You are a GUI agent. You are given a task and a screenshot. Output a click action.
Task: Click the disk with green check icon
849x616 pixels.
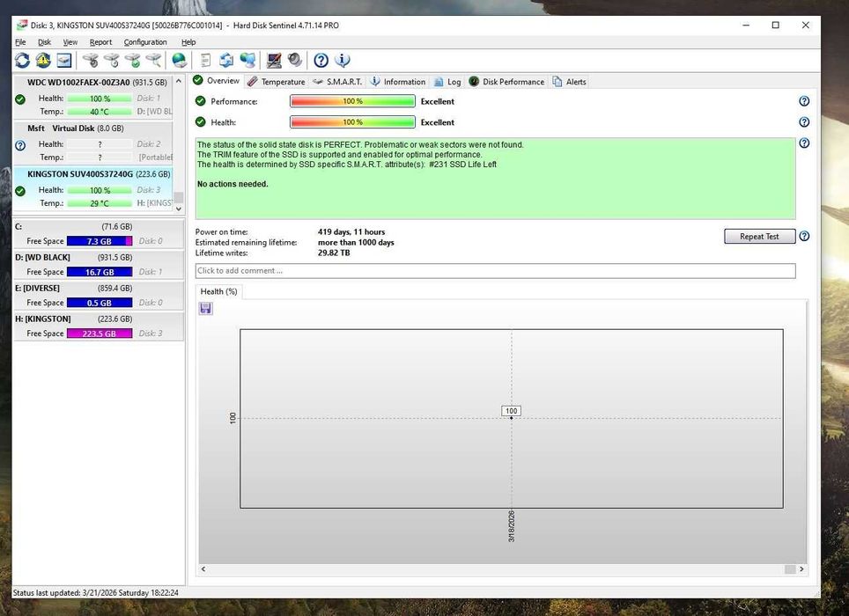tap(133, 60)
